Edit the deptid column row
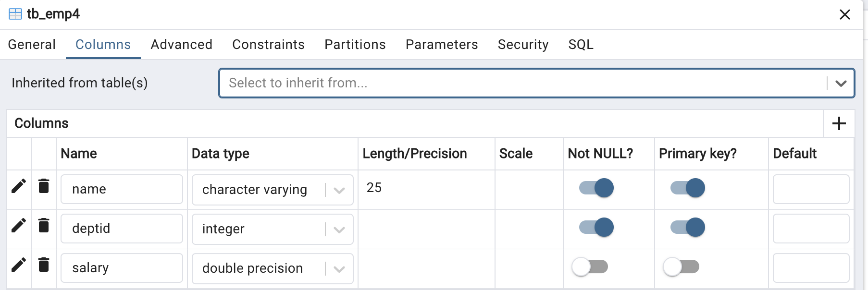Viewport: 868px width, 290px height. pos(19,225)
